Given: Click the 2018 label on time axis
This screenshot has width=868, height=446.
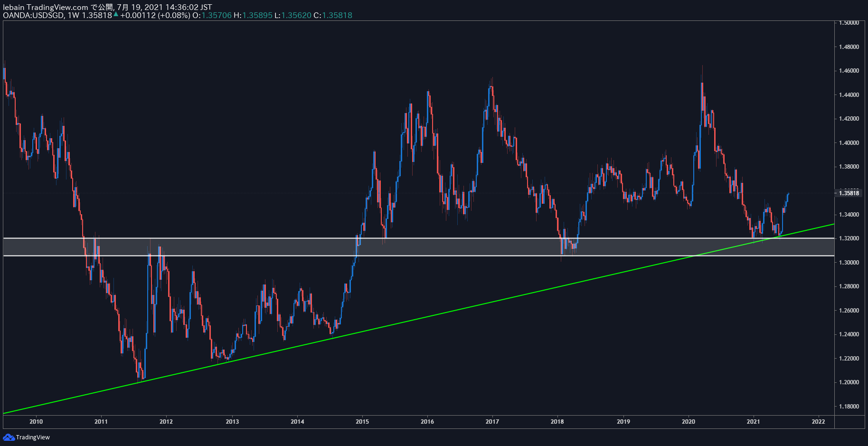Looking at the screenshot, I should pyautogui.click(x=557, y=422).
